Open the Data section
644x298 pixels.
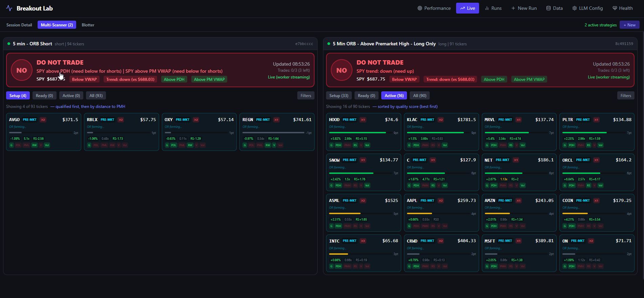pos(555,8)
